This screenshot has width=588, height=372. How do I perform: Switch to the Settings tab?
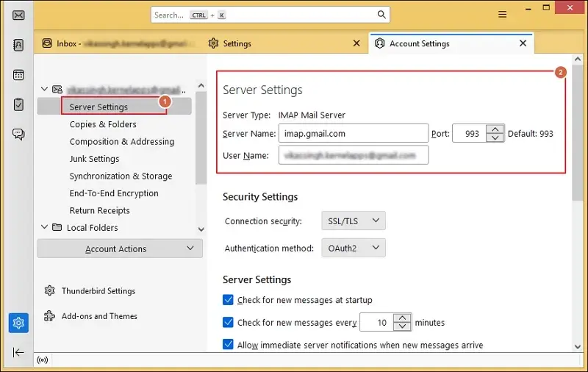(285, 43)
